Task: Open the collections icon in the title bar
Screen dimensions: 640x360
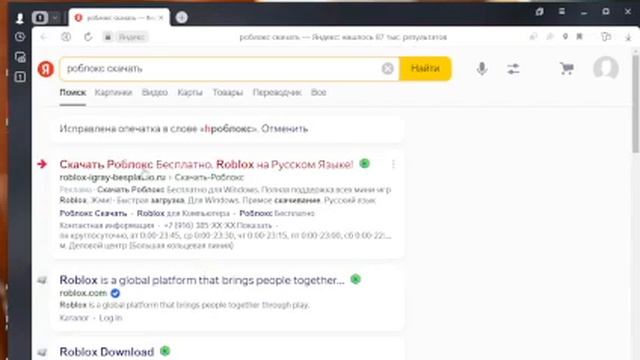Action: click(540, 12)
